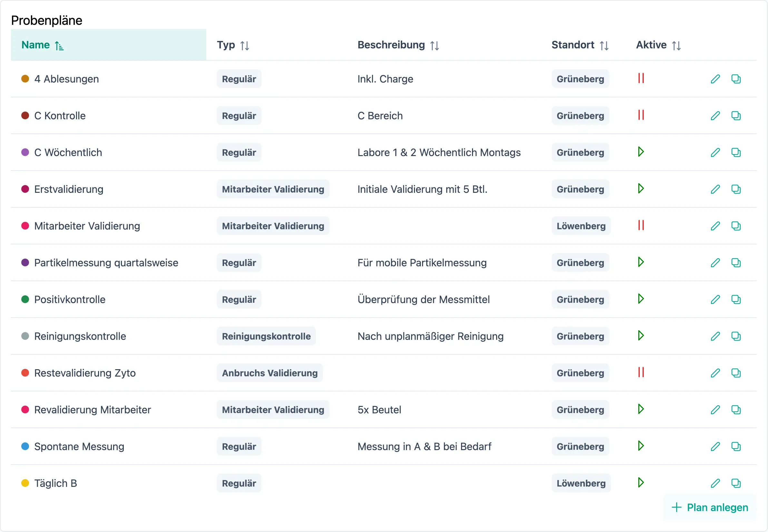Edit the "Erstvalidierung" plan
The width and height of the screenshot is (768, 532).
click(x=715, y=189)
